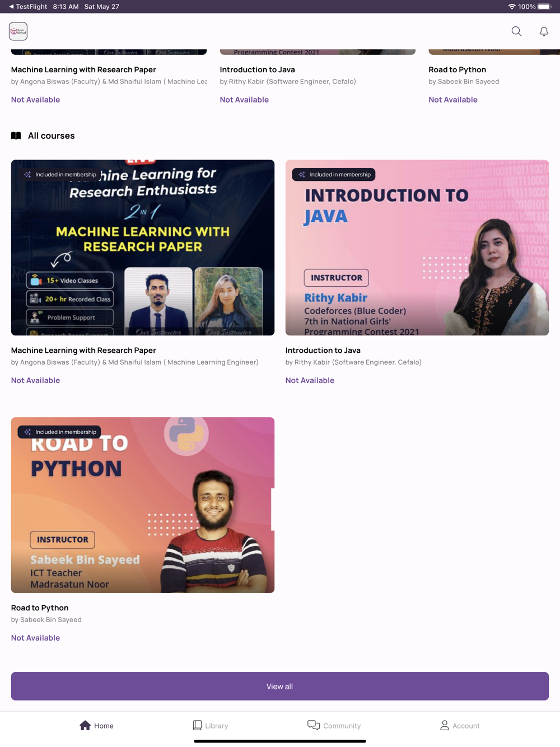Click the Account person icon
Screen dimensions: 560x747
point(445,725)
